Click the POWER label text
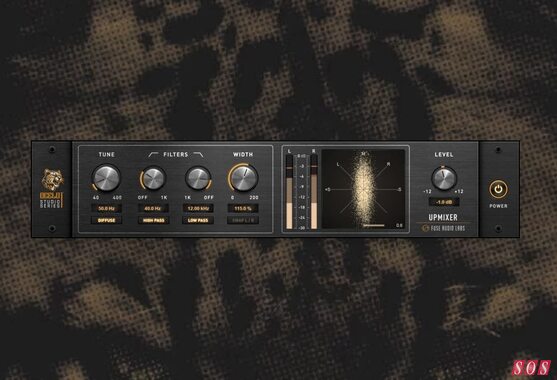 [498, 206]
